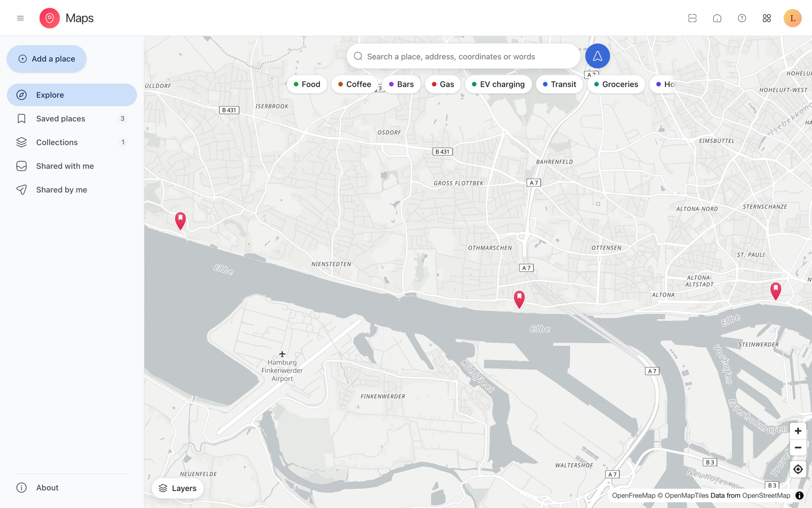Image resolution: width=812 pixels, height=508 pixels.
Task: Click the Maps logo icon
Action: [50, 18]
